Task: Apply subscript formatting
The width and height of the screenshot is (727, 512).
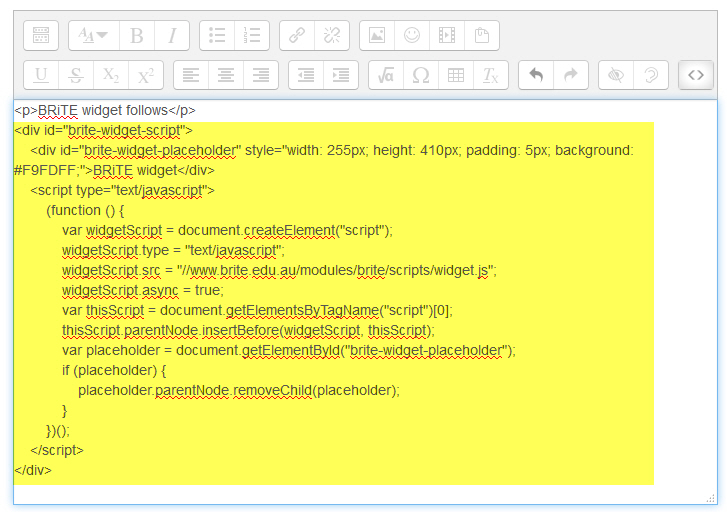Action: [111, 75]
